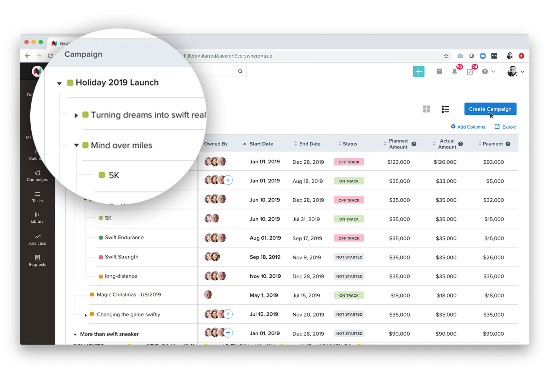The height and width of the screenshot is (392, 549).
Task: Expand Turning dreams into swift row
Action: pos(76,115)
